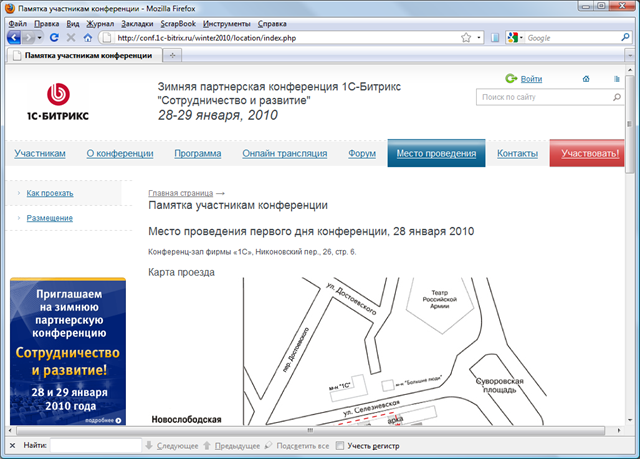Click the red Участвовать! button

[x=587, y=153]
